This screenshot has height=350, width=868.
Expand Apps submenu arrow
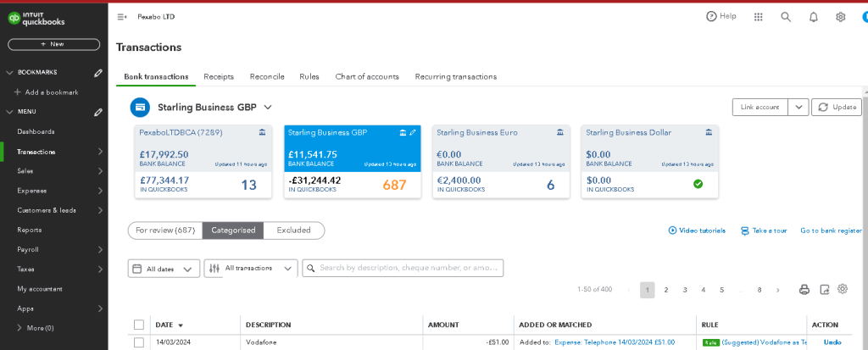(x=100, y=308)
